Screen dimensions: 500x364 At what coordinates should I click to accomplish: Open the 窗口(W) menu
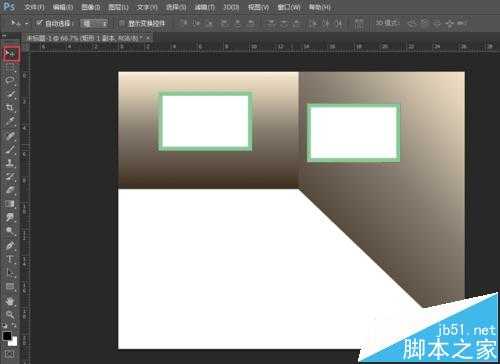[289, 7]
